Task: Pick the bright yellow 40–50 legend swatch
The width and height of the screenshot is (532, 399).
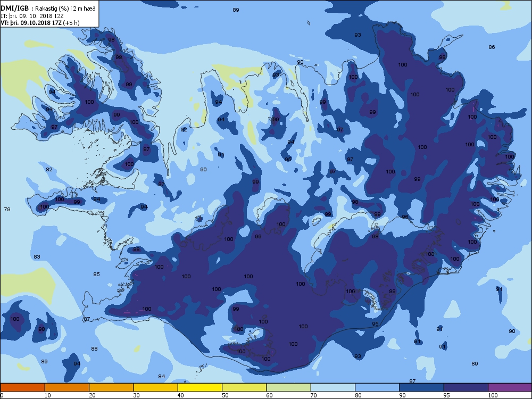Action: (200, 387)
